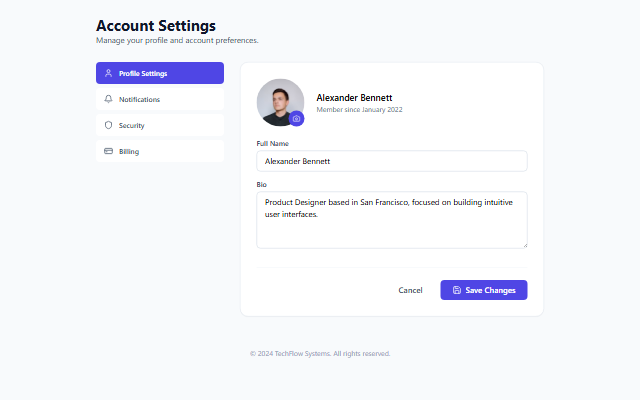
Task: Grab the Bio text area resize handle
Action: [x=525, y=245]
